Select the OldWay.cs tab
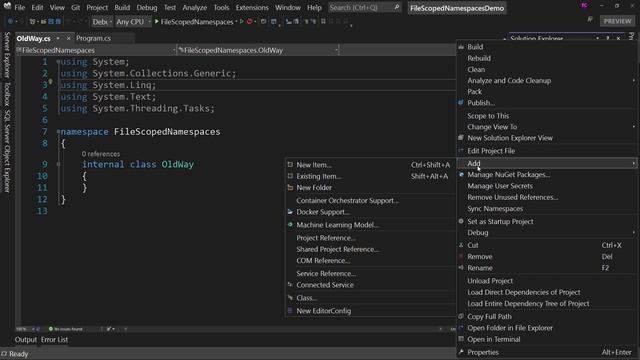Viewport: 640px width, 360px height. point(33,38)
